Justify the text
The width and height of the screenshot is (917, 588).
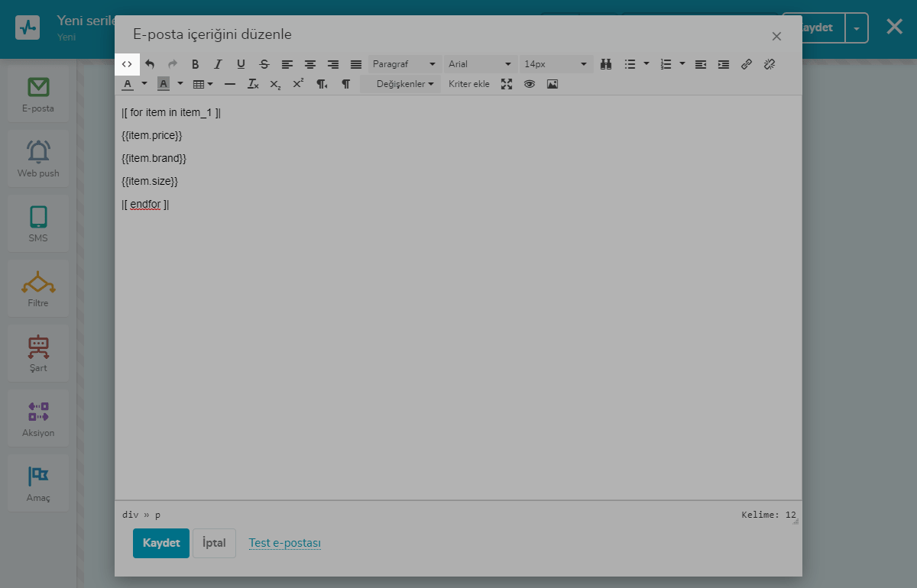[x=356, y=64]
